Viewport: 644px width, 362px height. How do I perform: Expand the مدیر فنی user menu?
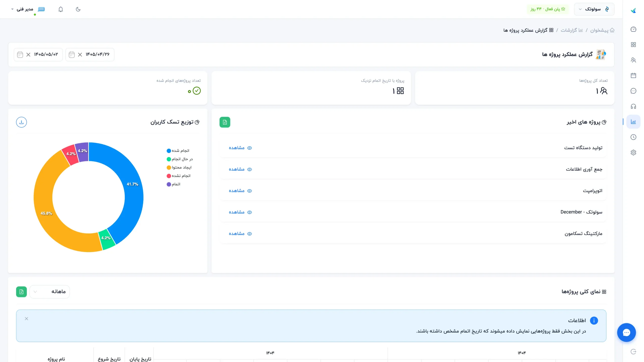[22, 9]
